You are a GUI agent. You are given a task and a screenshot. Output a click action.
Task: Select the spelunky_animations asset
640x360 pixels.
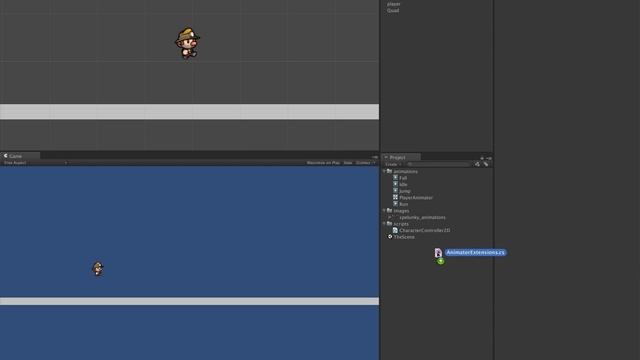pos(422,217)
